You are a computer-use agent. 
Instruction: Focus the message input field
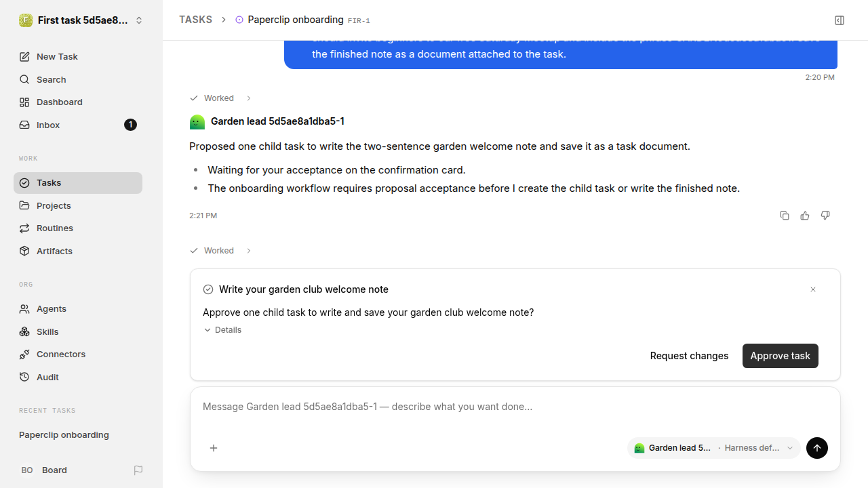515,407
